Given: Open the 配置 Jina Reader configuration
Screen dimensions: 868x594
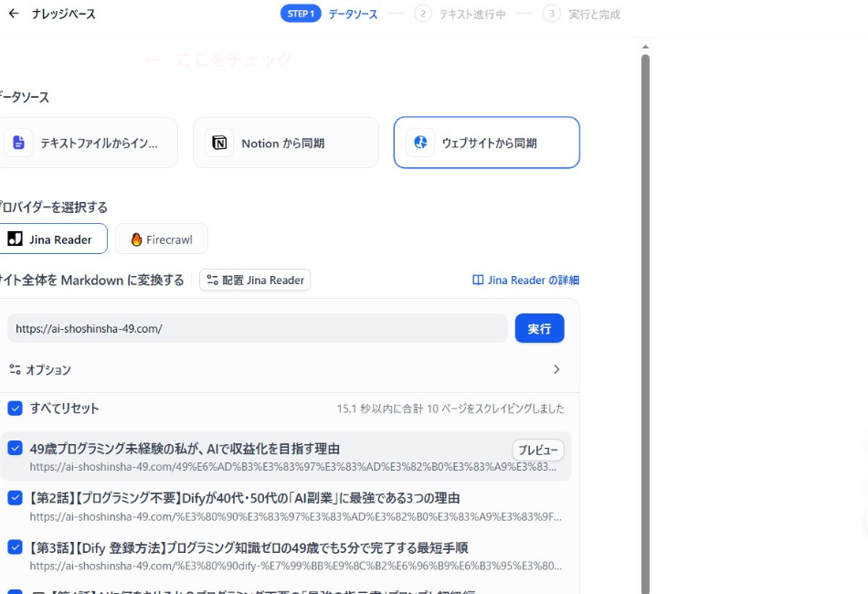Looking at the screenshot, I should [254, 280].
